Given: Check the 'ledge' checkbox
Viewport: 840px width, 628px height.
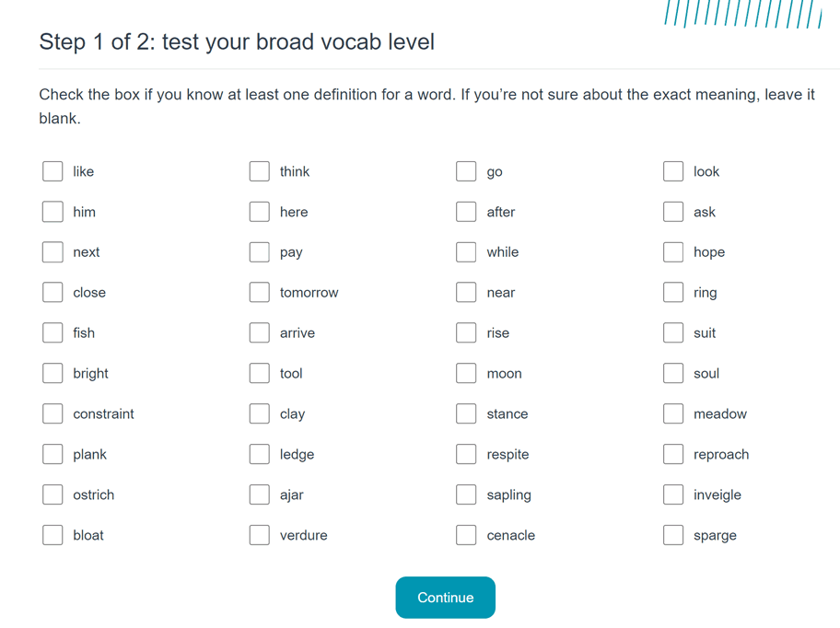Looking at the screenshot, I should point(260,454).
